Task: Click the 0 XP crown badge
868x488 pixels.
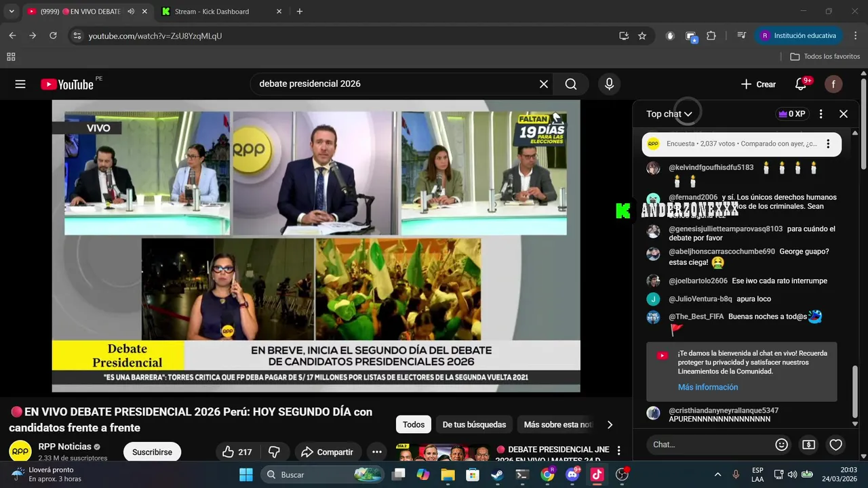Action: coord(792,114)
